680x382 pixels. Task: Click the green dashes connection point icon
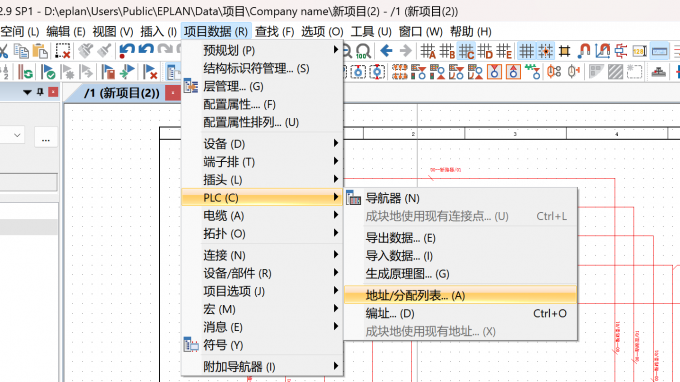click(532, 72)
